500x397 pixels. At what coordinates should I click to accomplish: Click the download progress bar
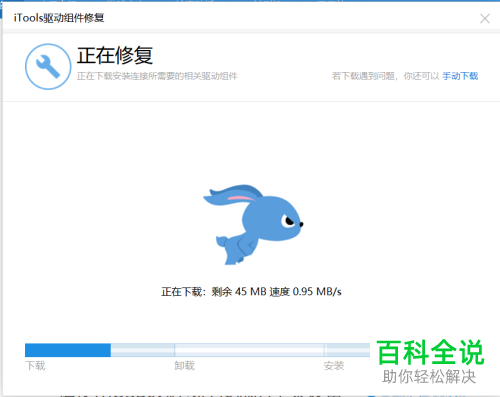197,350
